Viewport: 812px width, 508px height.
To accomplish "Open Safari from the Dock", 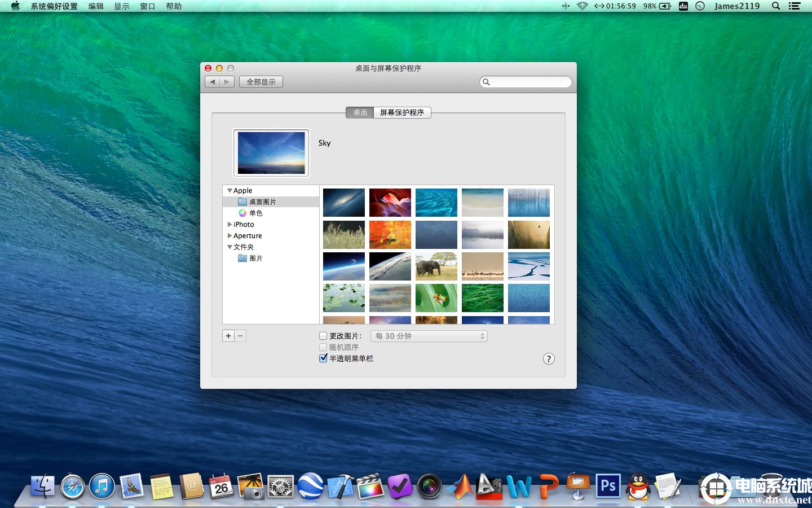I will (x=73, y=487).
